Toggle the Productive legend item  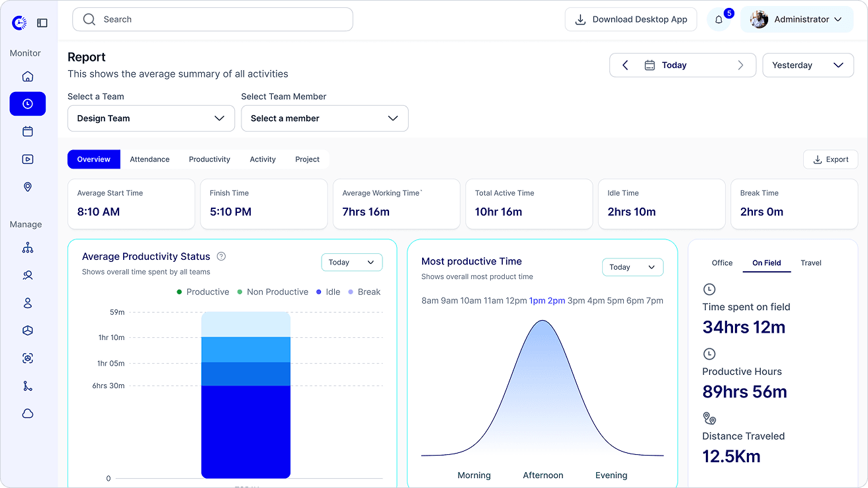[x=202, y=292]
